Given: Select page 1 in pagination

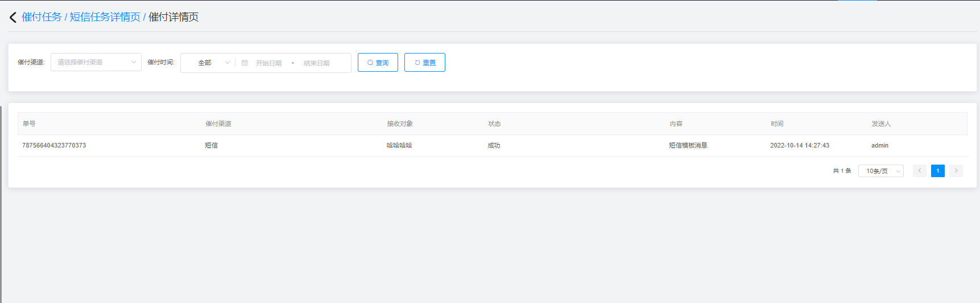Looking at the screenshot, I should tap(937, 171).
